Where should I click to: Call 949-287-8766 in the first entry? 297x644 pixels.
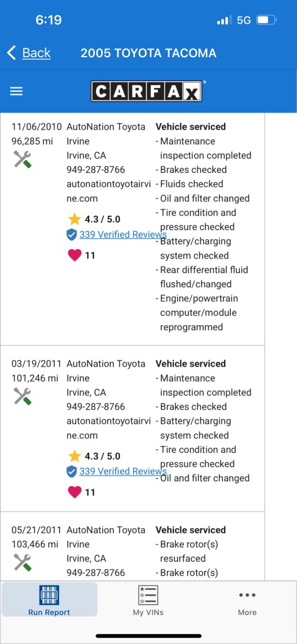(95, 170)
